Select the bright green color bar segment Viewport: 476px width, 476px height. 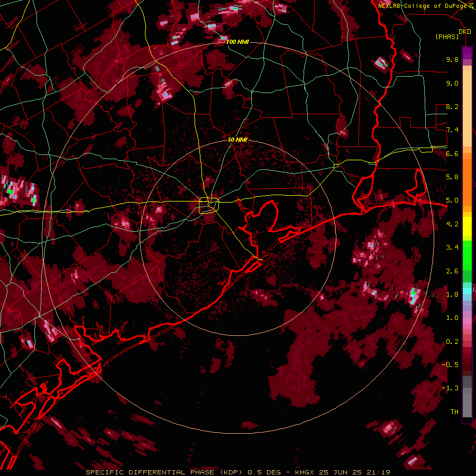[467, 255]
